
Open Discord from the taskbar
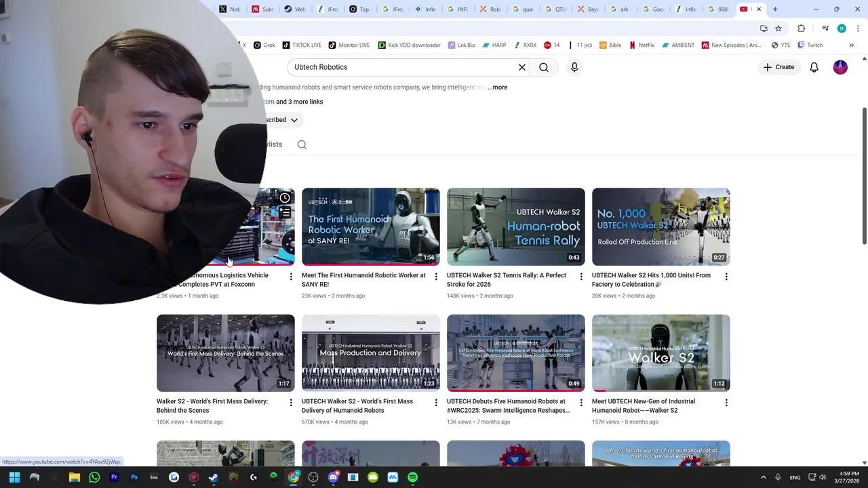333,477
